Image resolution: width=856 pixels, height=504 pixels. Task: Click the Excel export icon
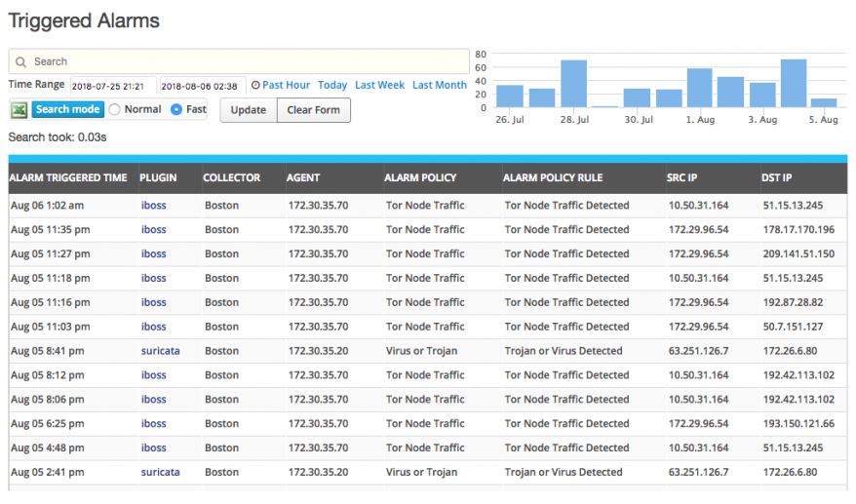point(19,110)
